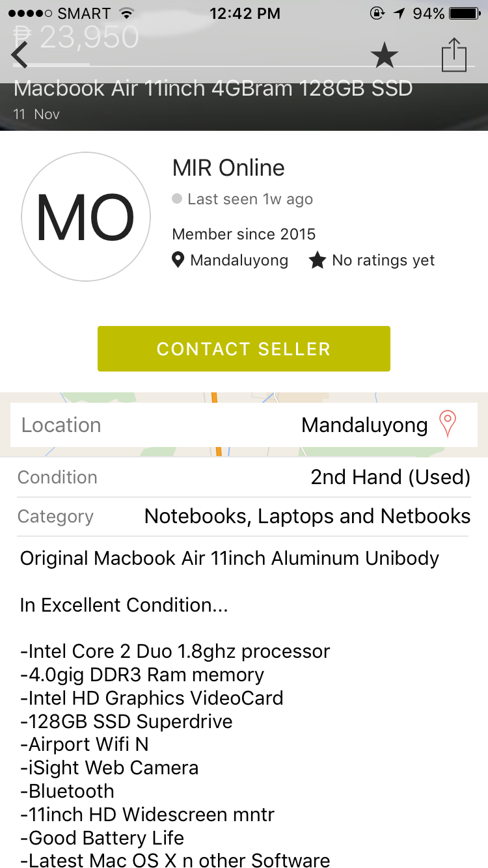Tap the Member since 2015 text
The width and height of the screenshot is (488, 868).
(x=244, y=234)
